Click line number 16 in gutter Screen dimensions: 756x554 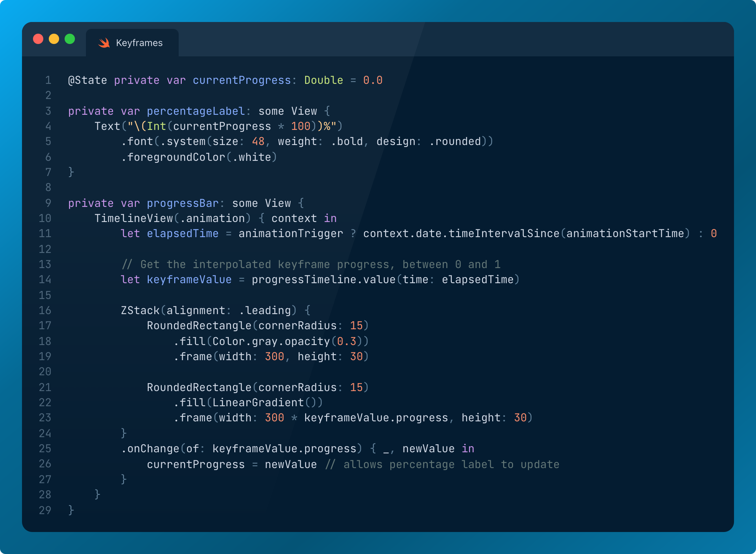point(45,310)
